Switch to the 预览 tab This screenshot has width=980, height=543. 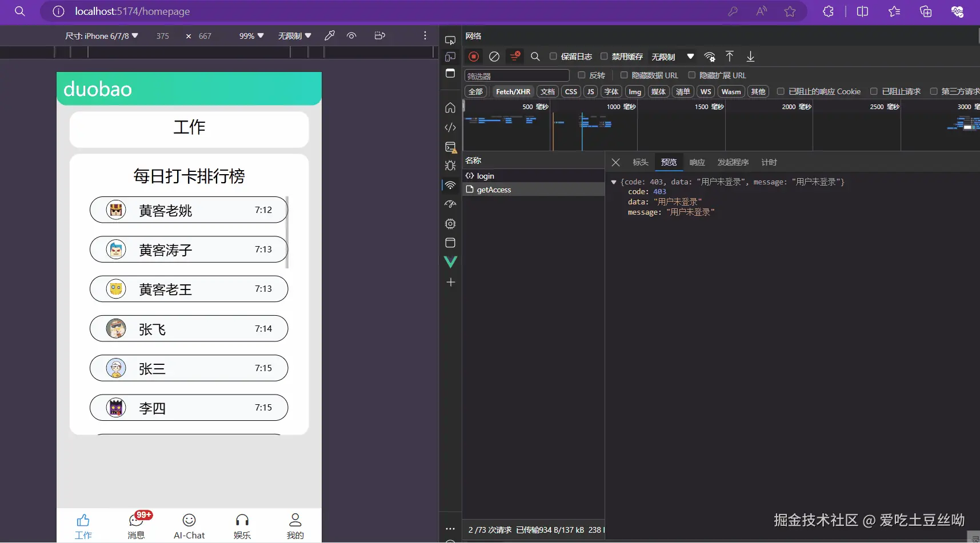click(x=669, y=162)
